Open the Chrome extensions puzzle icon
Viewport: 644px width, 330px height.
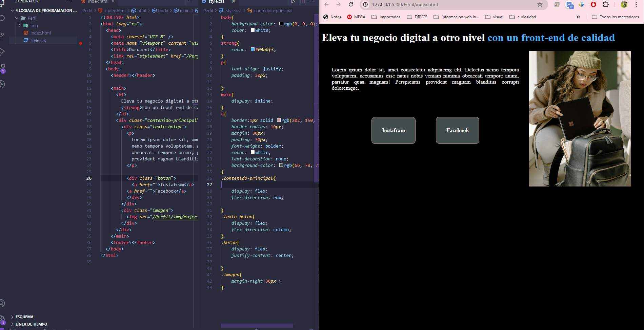(x=606, y=4)
